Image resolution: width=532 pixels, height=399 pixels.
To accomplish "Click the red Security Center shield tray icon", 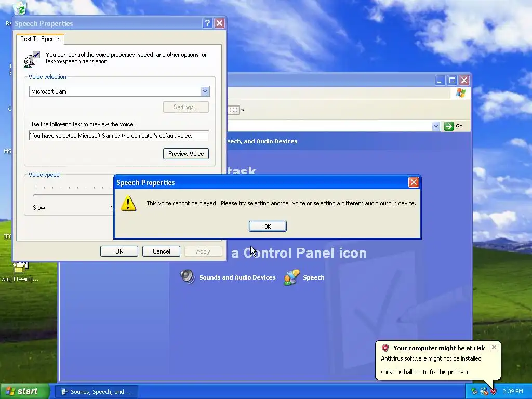I will [x=494, y=392].
